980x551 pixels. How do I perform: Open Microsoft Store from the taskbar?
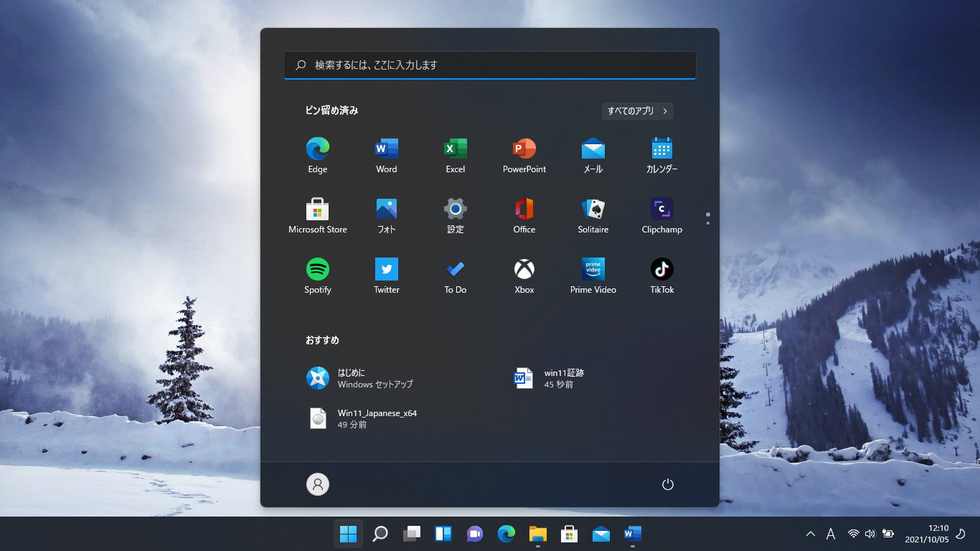pyautogui.click(x=570, y=534)
